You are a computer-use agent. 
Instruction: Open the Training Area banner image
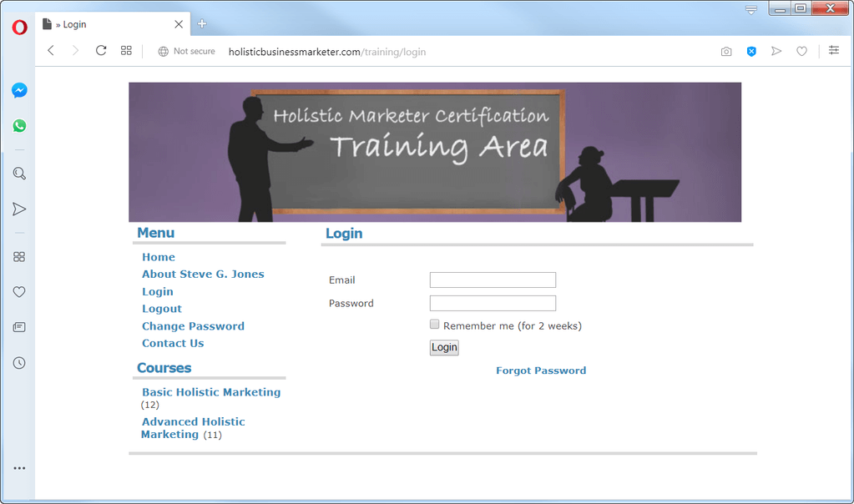(435, 153)
